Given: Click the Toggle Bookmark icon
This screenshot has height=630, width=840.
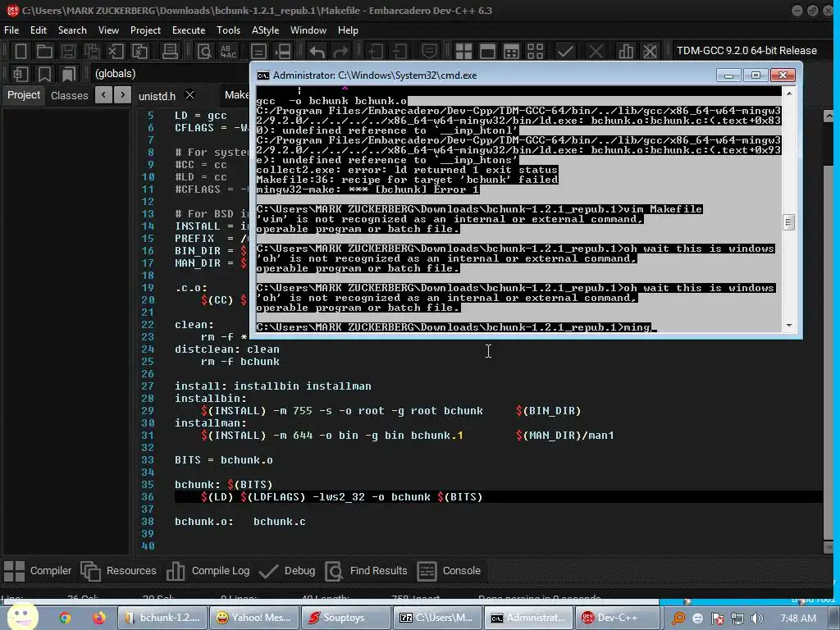Looking at the screenshot, I should click(x=44, y=74).
